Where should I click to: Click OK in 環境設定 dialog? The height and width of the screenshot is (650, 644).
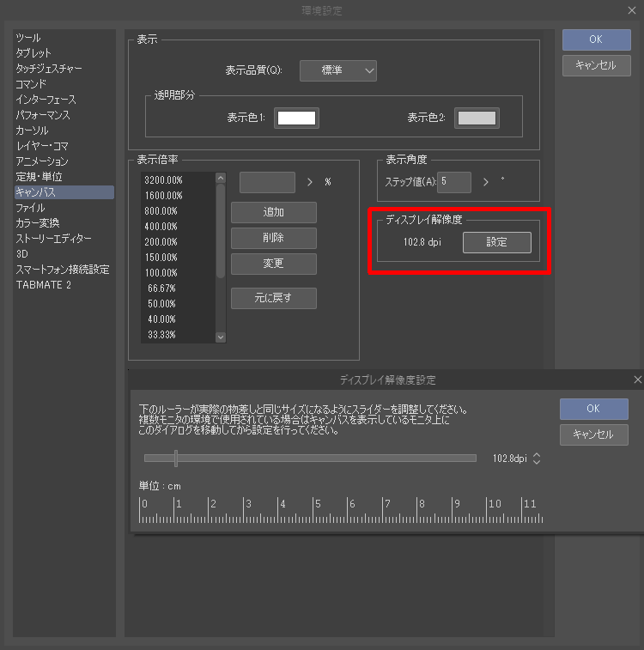[597, 39]
